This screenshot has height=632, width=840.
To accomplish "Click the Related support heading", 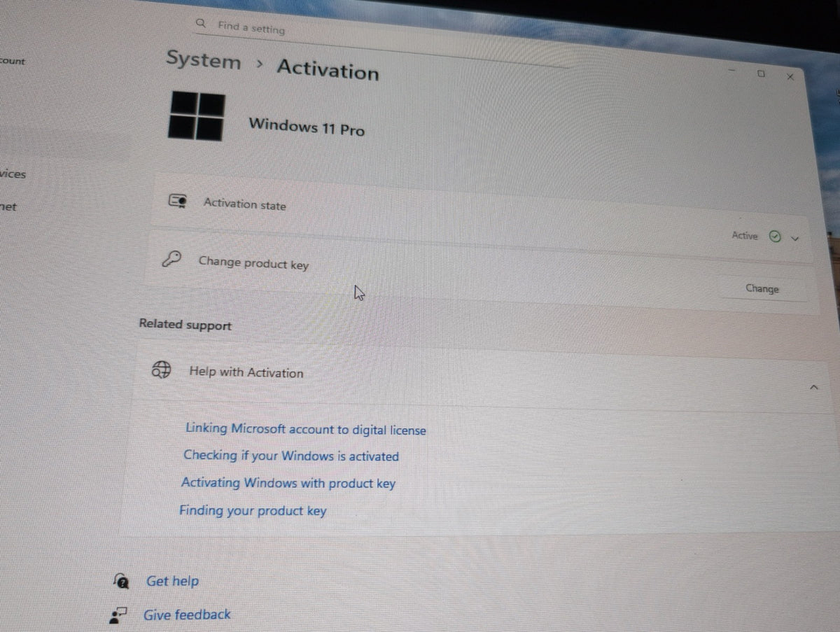I will point(185,325).
